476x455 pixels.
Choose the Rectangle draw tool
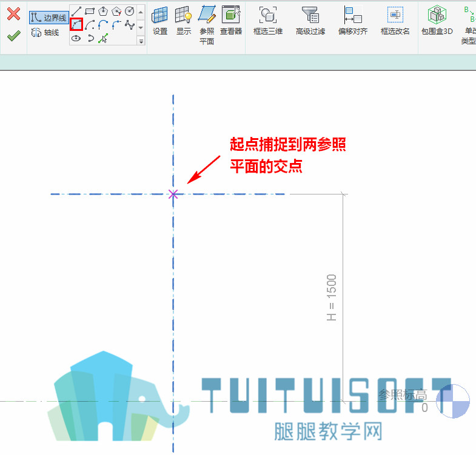point(90,12)
